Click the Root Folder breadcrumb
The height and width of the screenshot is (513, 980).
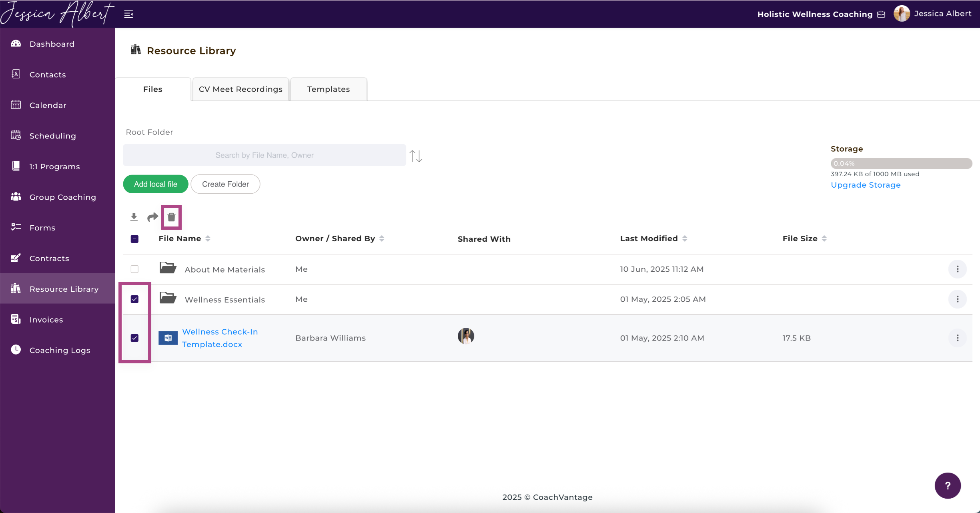tap(150, 132)
